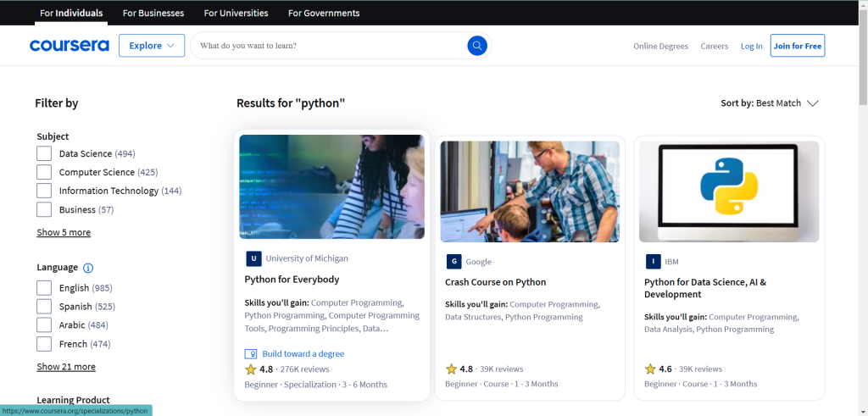Check the Data Science subject filter
868x416 pixels.
44,153
